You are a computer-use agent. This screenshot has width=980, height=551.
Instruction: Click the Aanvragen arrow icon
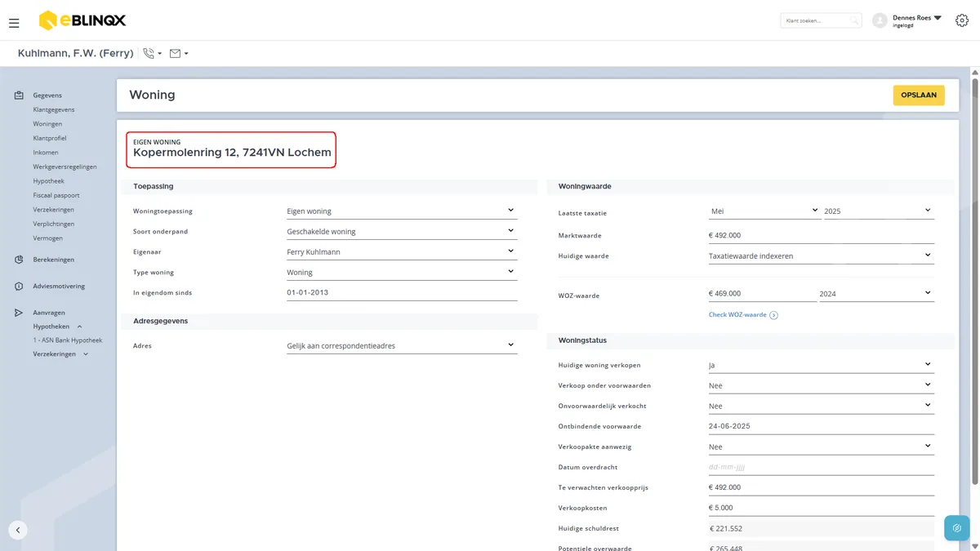pos(19,313)
